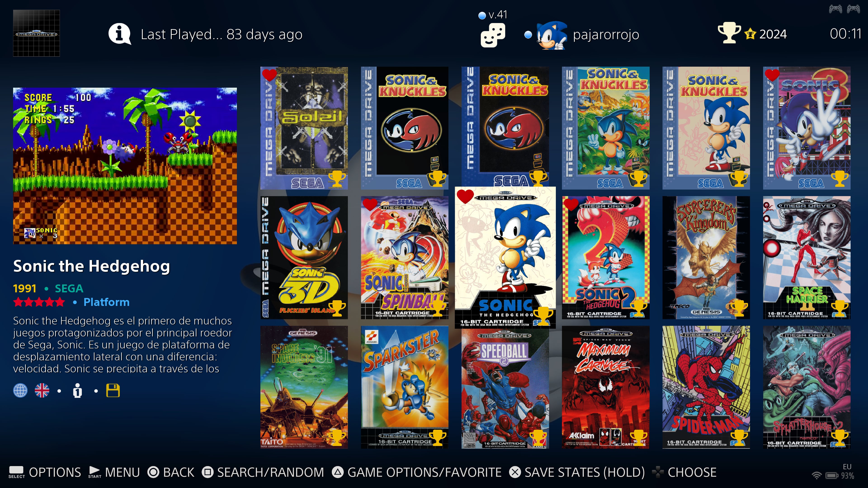868x488 pixels.
Task: Click the single player icon
Action: (78, 391)
